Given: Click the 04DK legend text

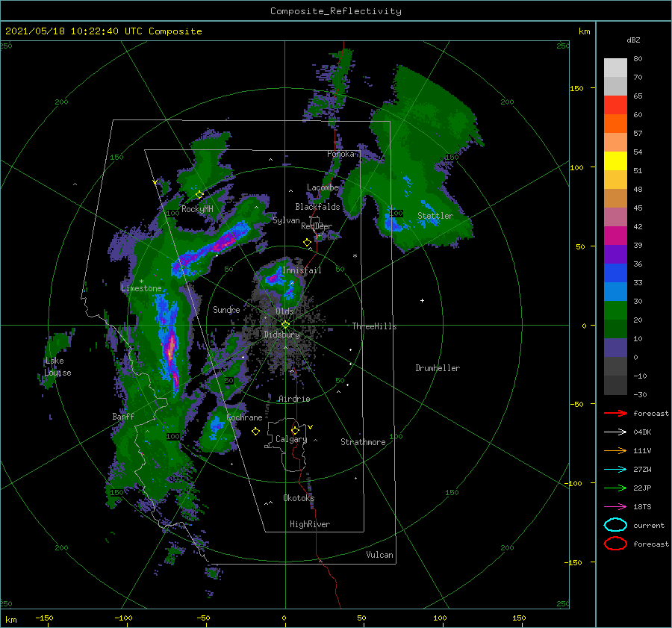Looking at the screenshot, I should (x=642, y=432).
